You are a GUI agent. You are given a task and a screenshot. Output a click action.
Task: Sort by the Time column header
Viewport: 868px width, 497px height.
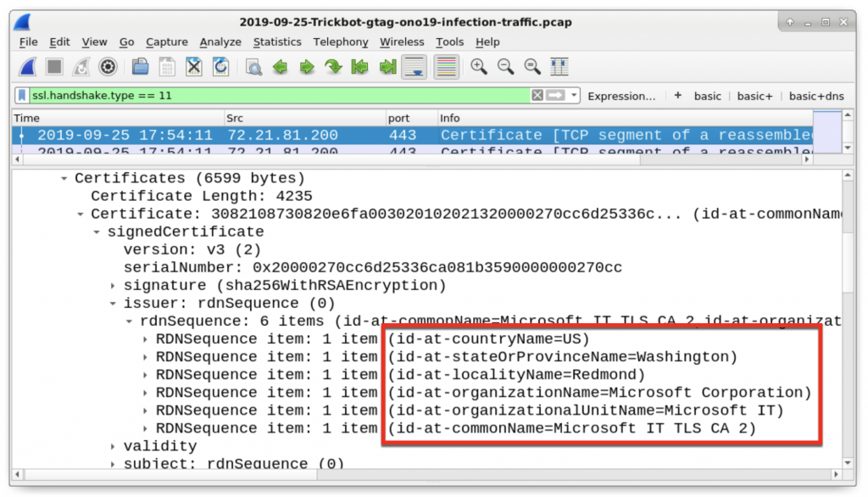[118, 118]
